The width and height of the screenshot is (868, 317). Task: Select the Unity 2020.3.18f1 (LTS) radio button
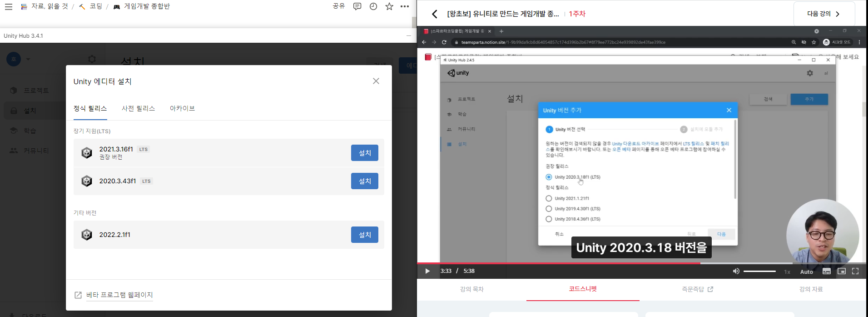(549, 177)
